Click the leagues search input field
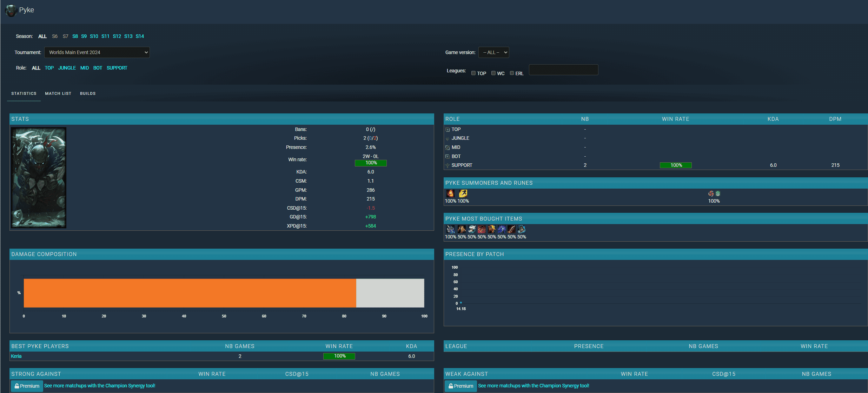Screen dimensions: 868x393 (x=564, y=70)
